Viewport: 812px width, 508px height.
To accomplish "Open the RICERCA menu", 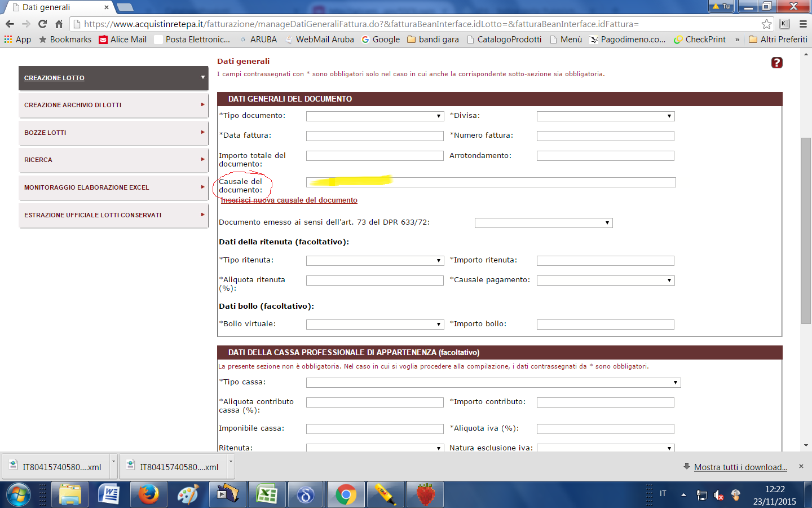I will tap(113, 160).
